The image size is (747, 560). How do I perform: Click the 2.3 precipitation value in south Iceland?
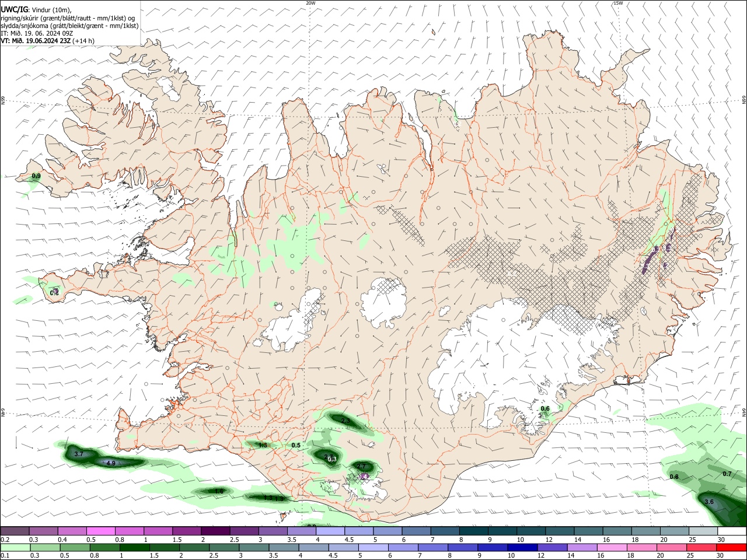(345, 421)
